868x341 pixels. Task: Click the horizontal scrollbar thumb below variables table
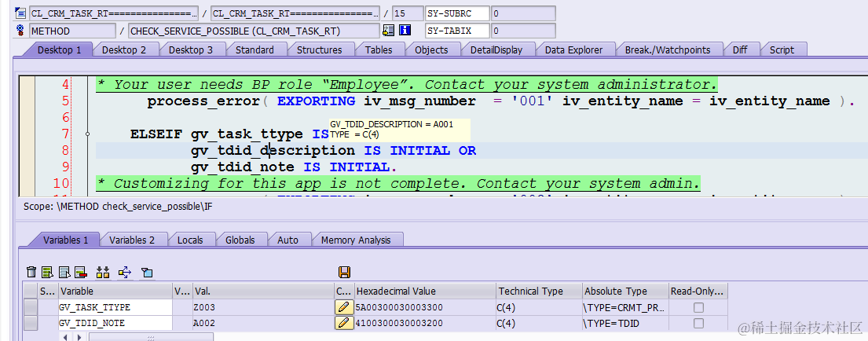149,336
